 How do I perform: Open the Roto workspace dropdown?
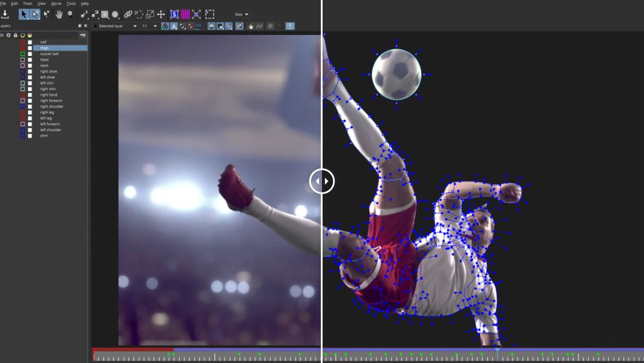(x=242, y=15)
